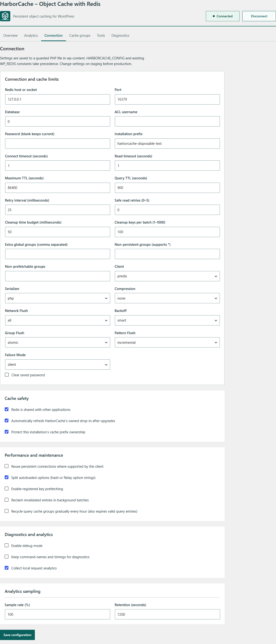
Task: Click the Performance and maintenance heading
Action: (34, 455)
